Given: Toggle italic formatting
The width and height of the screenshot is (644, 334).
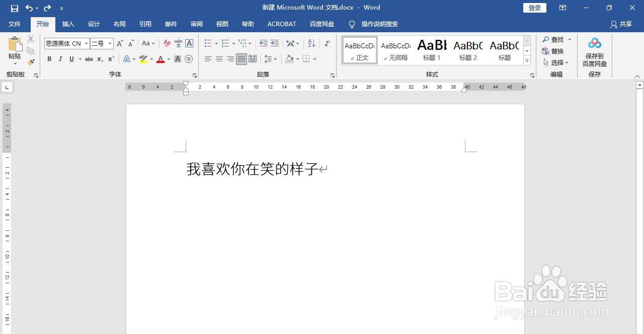Looking at the screenshot, I should [60, 59].
